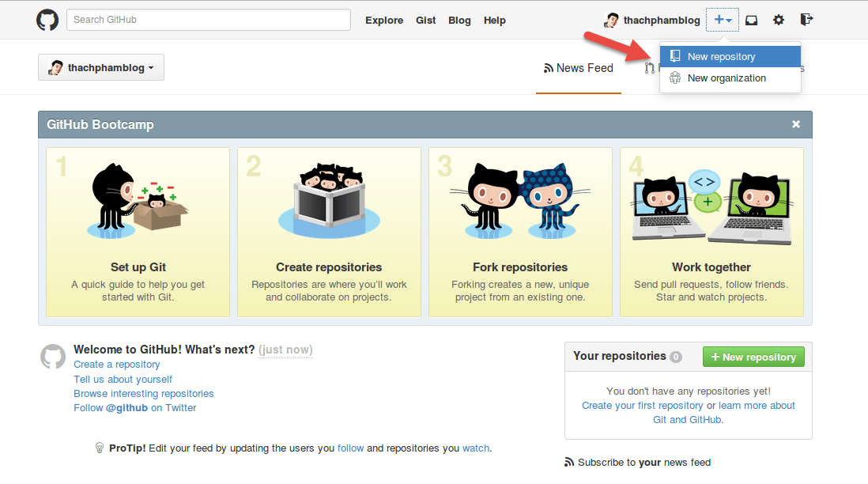
Task: Open the Fork repositories guide title
Action: point(520,267)
